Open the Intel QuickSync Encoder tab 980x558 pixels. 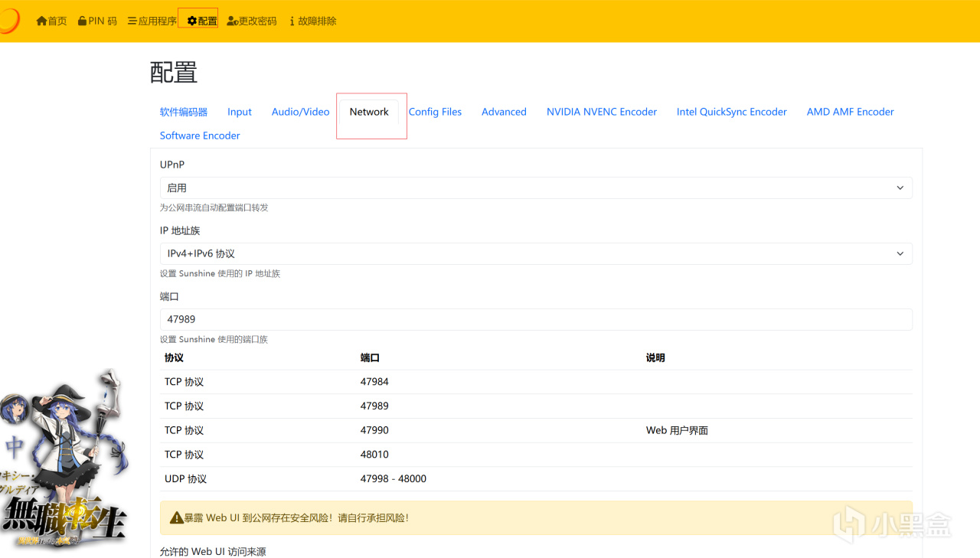(732, 112)
